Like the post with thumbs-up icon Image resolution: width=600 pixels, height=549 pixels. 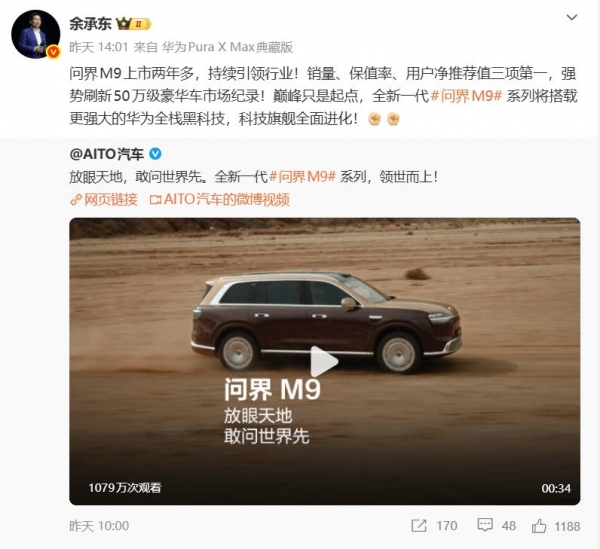click(x=539, y=526)
